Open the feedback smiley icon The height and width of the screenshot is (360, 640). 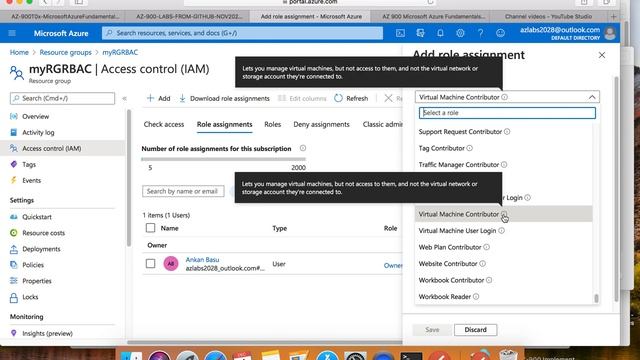500,33
